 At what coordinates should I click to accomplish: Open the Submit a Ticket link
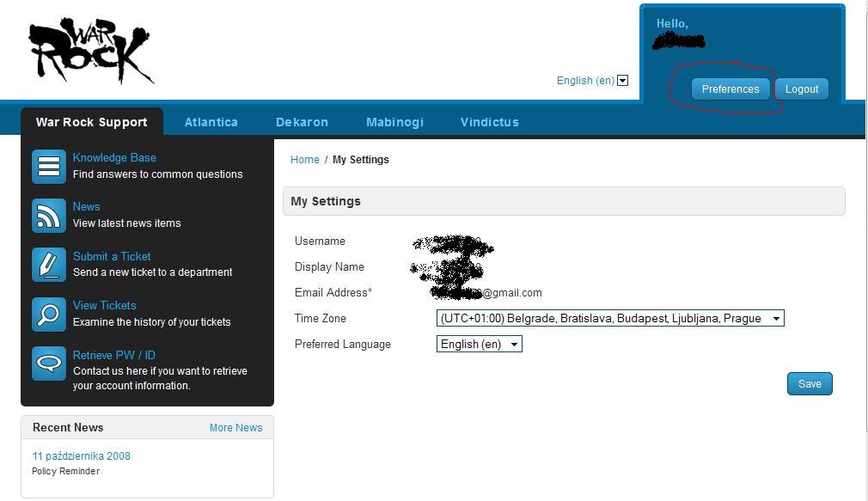(x=112, y=256)
